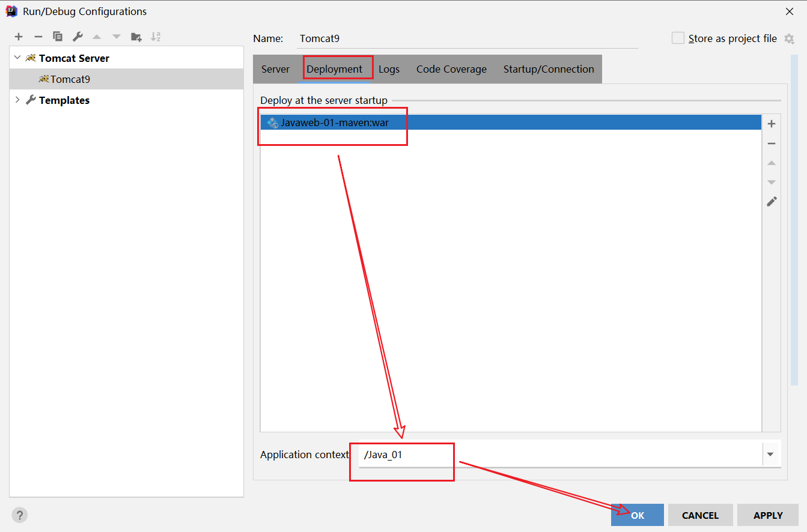Viewport: 807px width, 532px height.
Task: Add a new run configuration
Action: pyautogui.click(x=19, y=37)
